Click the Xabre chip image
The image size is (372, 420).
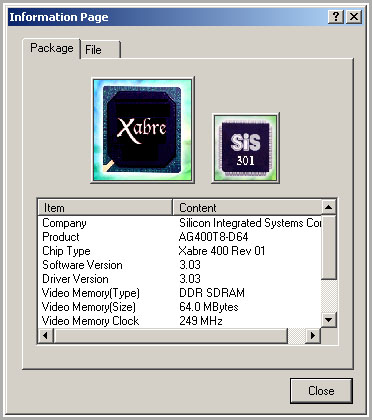click(x=143, y=130)
